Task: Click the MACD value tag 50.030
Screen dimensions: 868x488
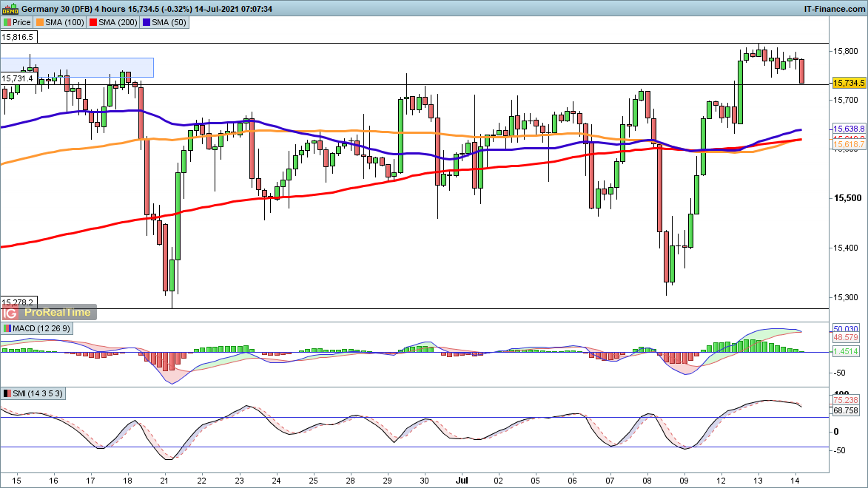Action: click(x=846, y=328)
